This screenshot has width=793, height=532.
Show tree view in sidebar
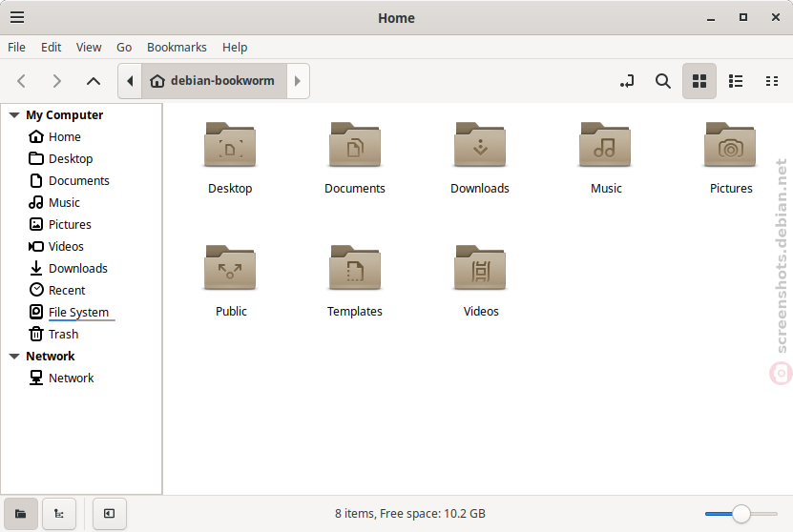pos(59,514)
